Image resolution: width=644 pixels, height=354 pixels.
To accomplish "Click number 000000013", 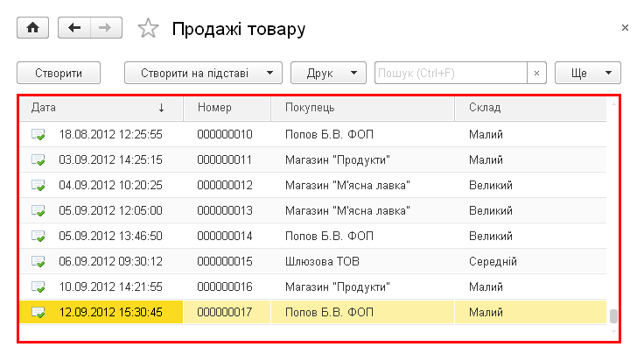I will click(225, 211).
